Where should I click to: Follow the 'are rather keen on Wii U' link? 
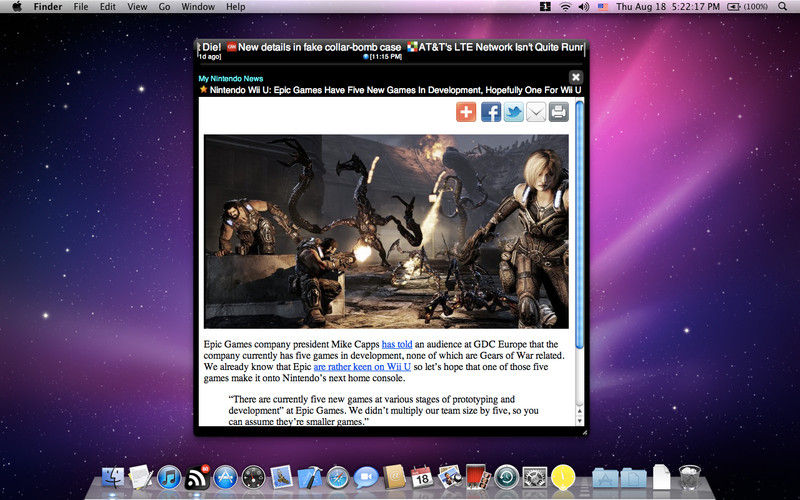pos(362,367)
